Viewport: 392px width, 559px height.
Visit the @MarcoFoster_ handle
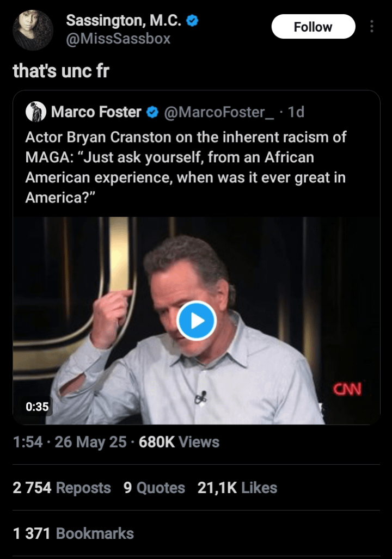click(220, 112)
